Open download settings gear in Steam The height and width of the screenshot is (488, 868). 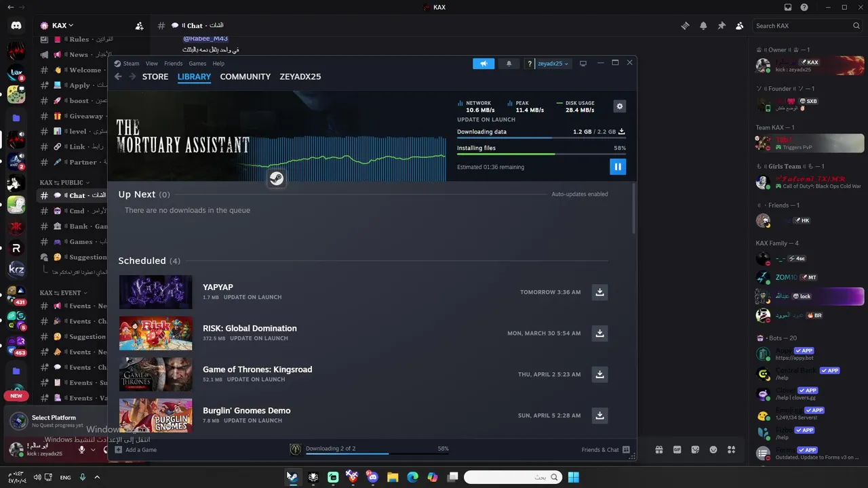pyautogui.click(x=619, y=106)
